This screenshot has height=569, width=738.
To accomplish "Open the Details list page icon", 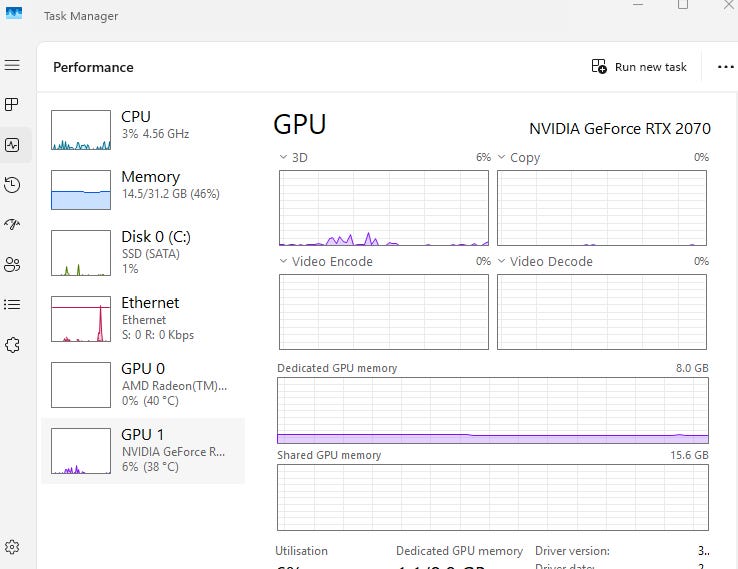I will click(x=12, y=305).
